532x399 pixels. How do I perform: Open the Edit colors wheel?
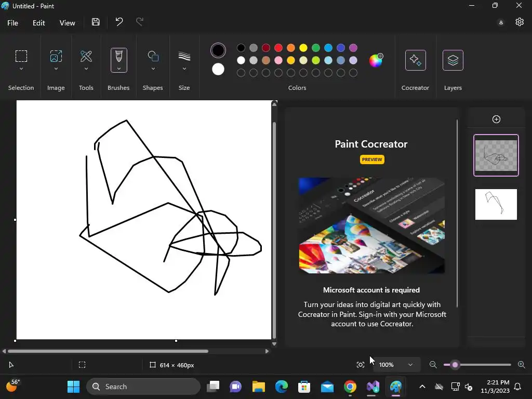point(376,60)
